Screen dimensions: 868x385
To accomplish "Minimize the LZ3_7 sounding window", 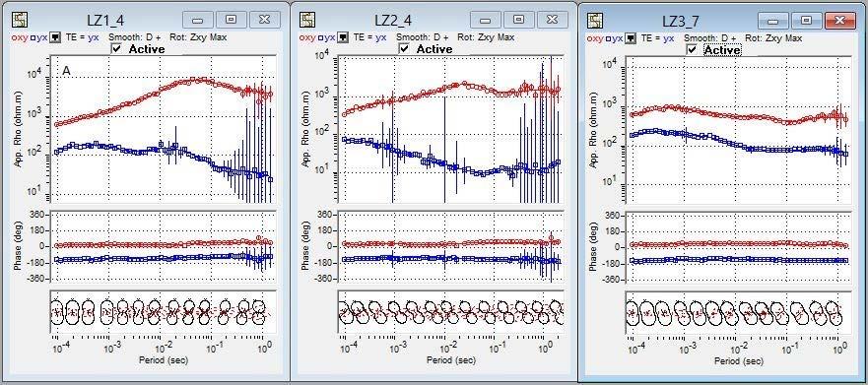I will coord(773,21).
